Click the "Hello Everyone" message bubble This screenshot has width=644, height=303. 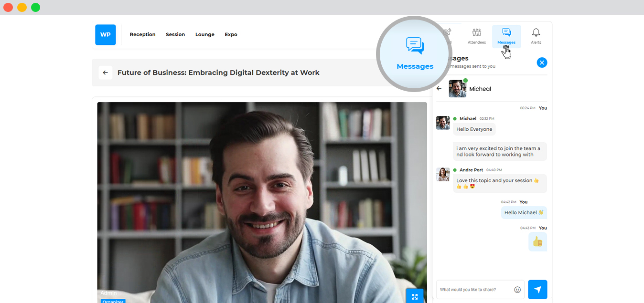474,129
